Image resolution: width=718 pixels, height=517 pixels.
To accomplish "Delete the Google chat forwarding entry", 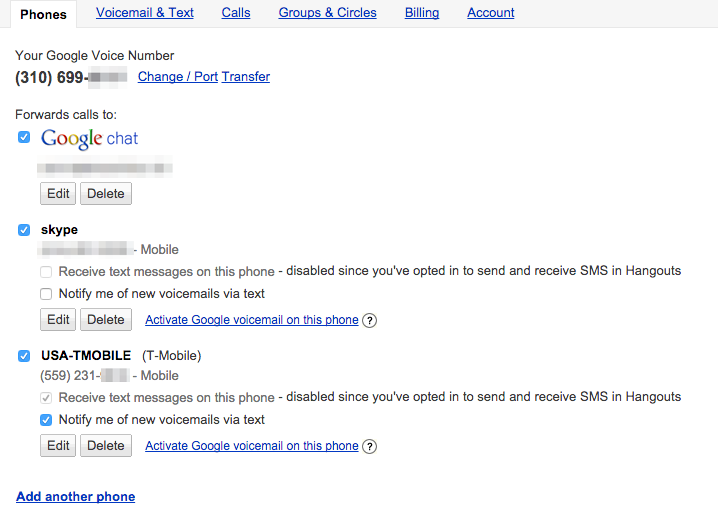I will point(106,193).
